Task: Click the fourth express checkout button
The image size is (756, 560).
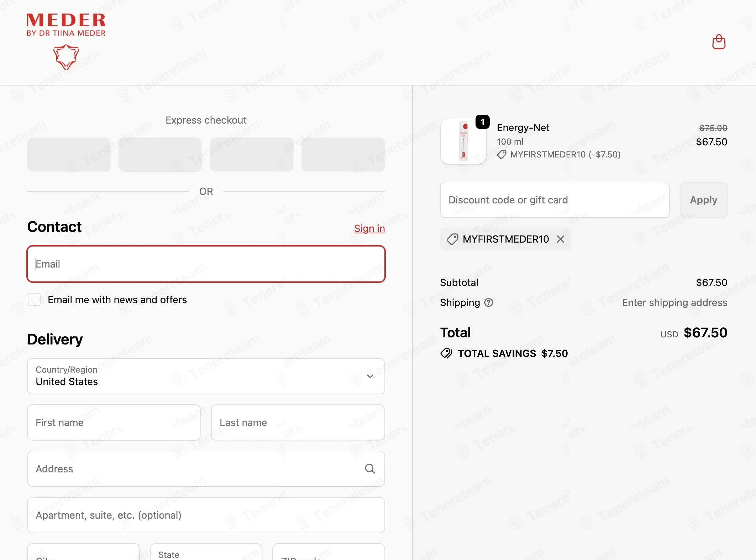Action: (343, 155)
